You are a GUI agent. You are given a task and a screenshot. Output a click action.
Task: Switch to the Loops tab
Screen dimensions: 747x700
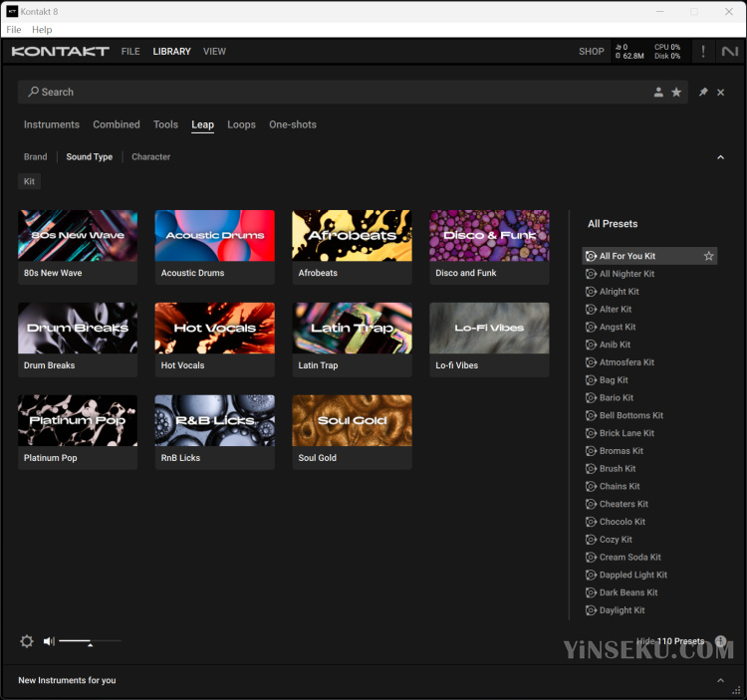coord(241,124)
